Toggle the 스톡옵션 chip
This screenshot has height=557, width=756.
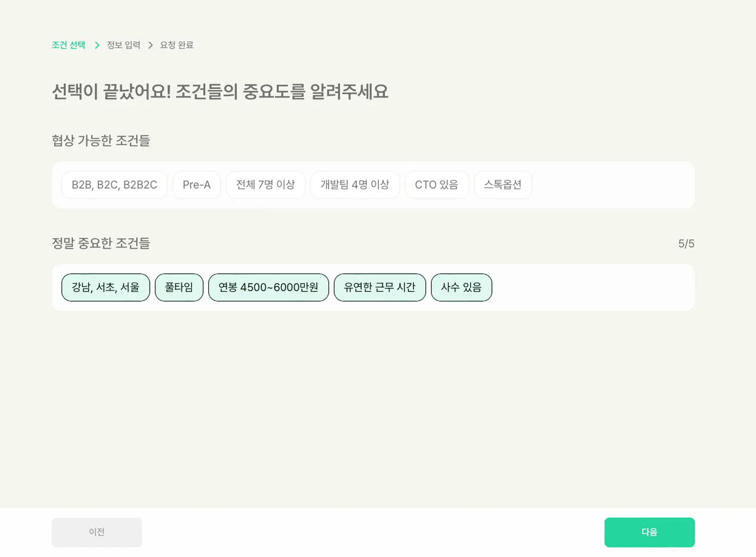tap(503, 185)
